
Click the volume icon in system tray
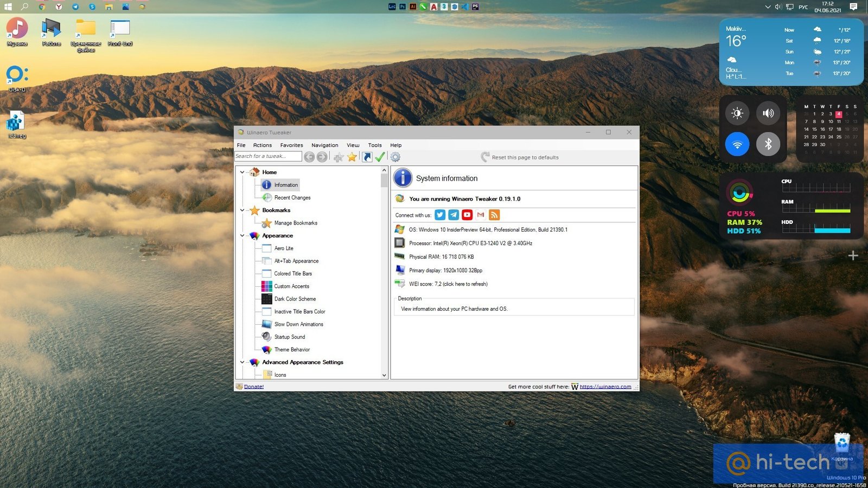coord(778,7)
